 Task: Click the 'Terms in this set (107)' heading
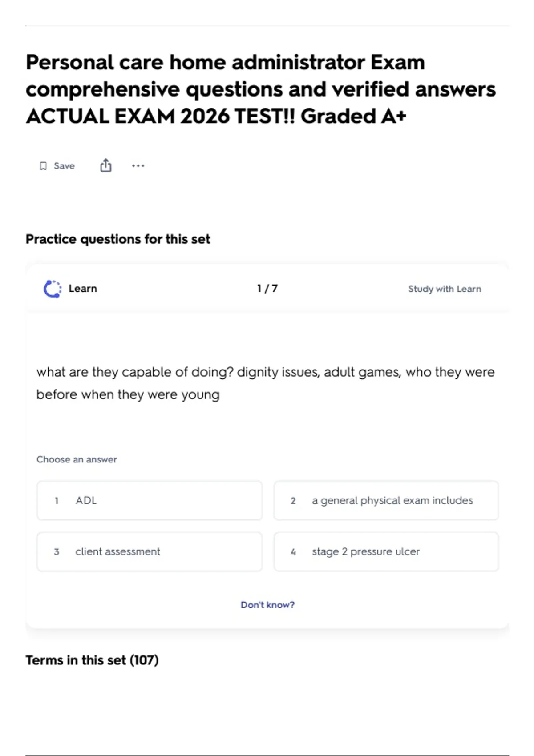92,660
